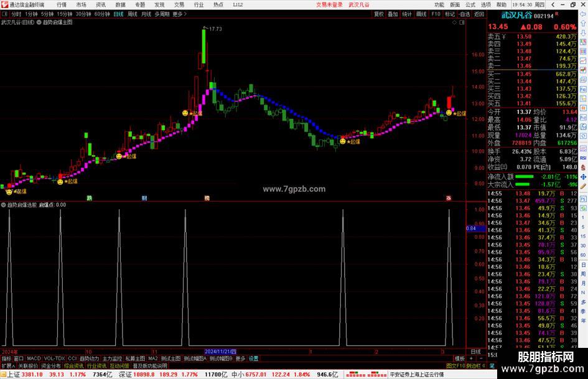Select CCI indicator tab

click(x=72, y=358)
